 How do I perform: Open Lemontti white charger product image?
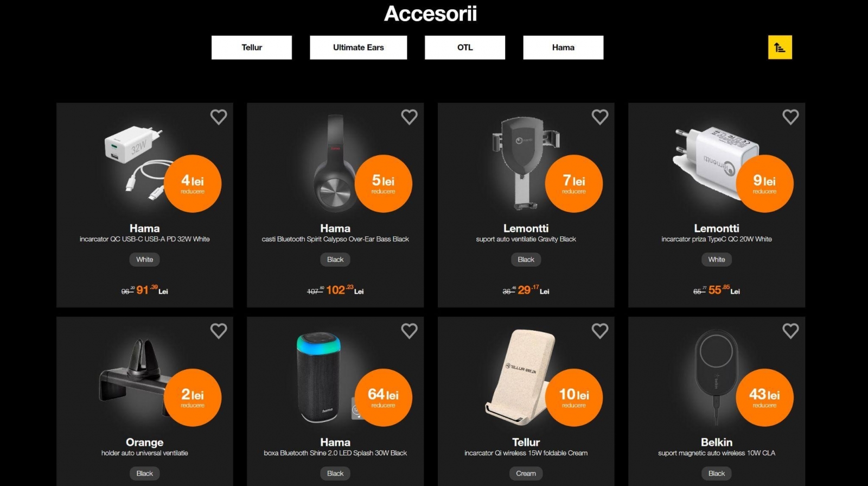point(716,164)
